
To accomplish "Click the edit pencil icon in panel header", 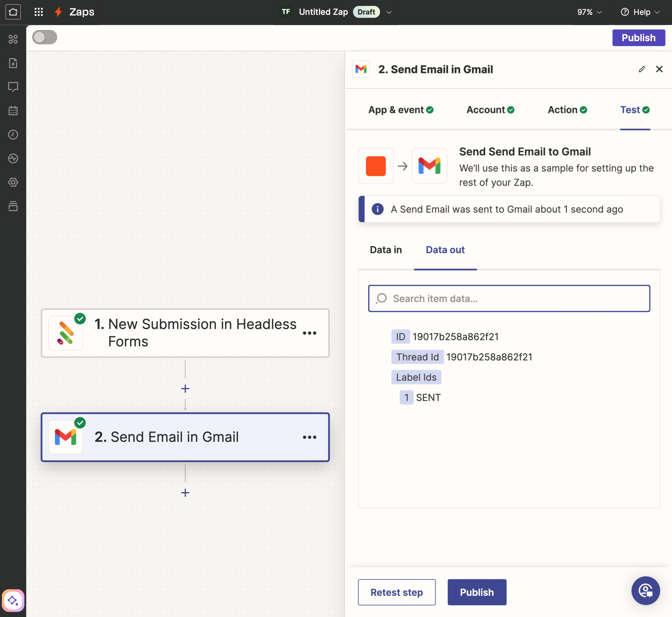I will point(642,68).
